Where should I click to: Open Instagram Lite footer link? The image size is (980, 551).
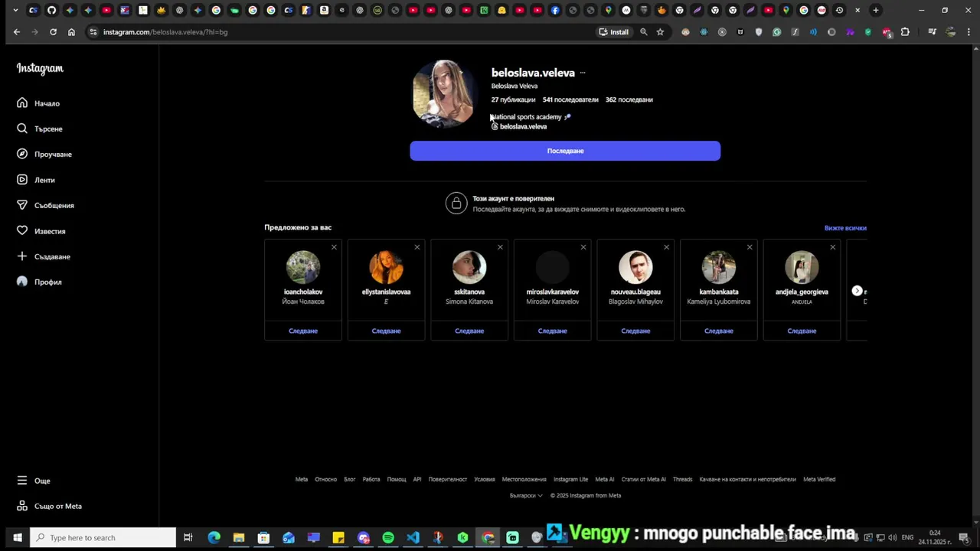(571, 479)
